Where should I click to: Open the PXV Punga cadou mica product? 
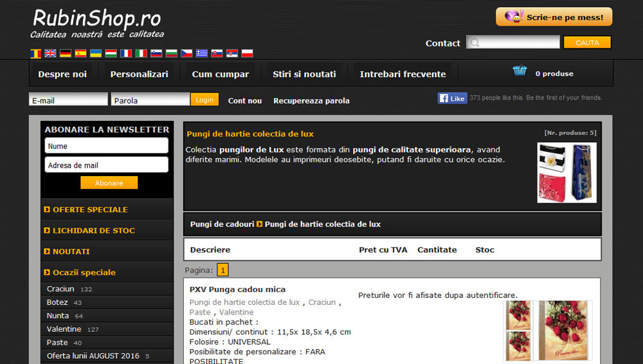[237, 289]
